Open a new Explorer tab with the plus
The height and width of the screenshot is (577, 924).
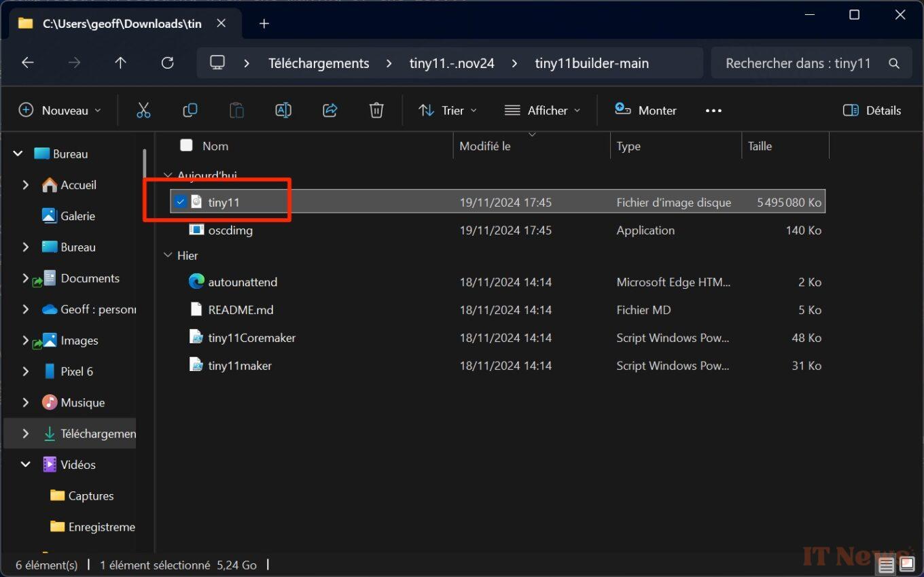(264, 23)
